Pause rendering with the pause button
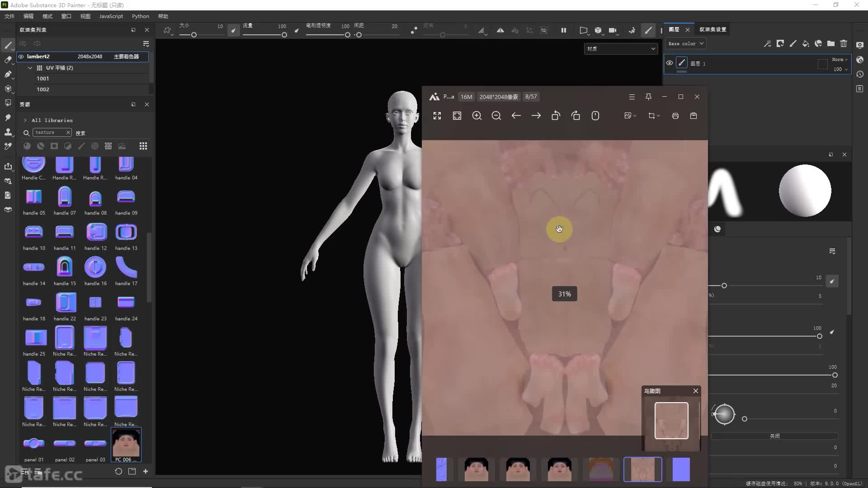This screenshot has width=868, height=488. pyautogui.click(x=563, y=30)
